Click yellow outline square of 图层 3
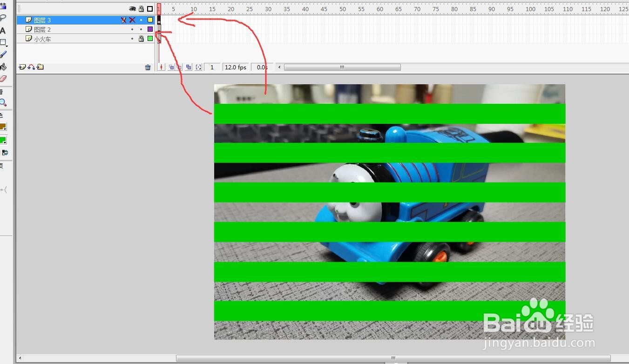Image resolution: width=629 pixels, height=364 pixels. (x=150, y=20)
